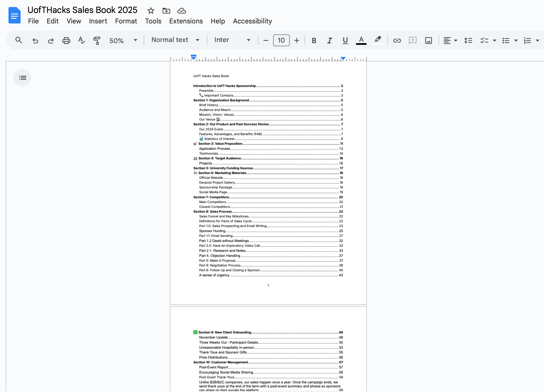
Task: Open the Inter font dropdown
Action: pyautogui.click(x=232, y=40)
